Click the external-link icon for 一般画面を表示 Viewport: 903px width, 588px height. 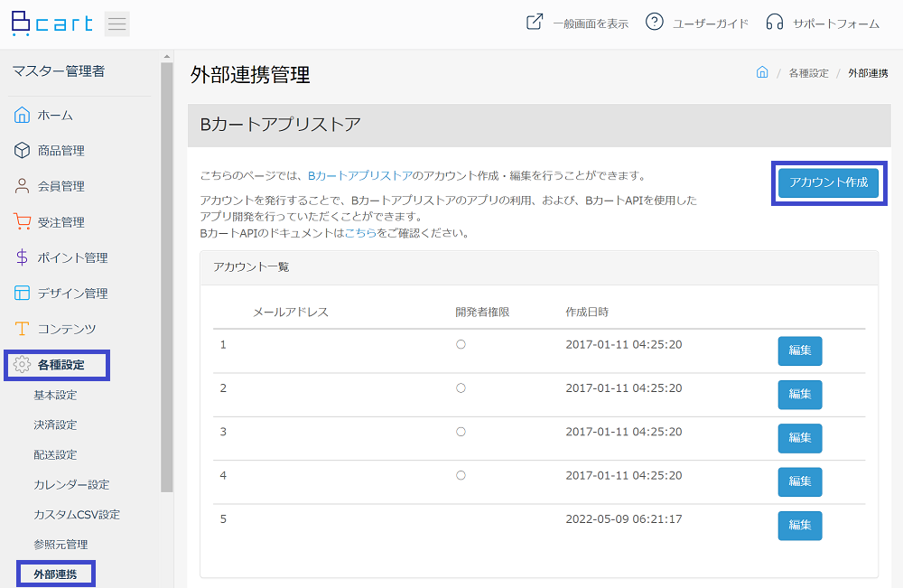pos(535,23)
